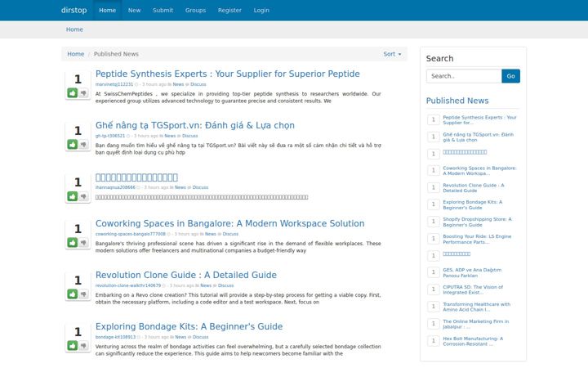Open sidebar link Coworking Spaces in Bangalore
This screenshot has width=588, height=368.
(479, 171)
